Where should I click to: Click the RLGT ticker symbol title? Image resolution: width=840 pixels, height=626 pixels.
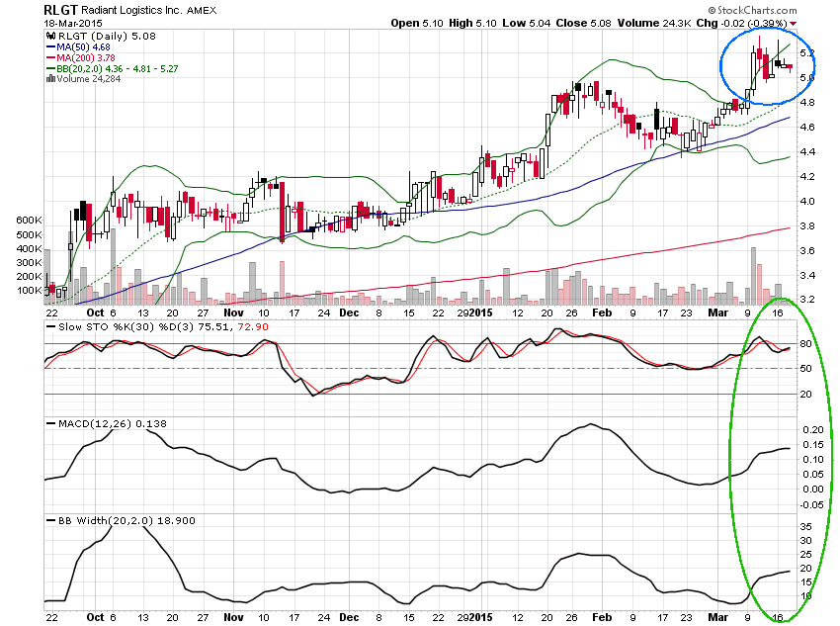tap(60, 10)
